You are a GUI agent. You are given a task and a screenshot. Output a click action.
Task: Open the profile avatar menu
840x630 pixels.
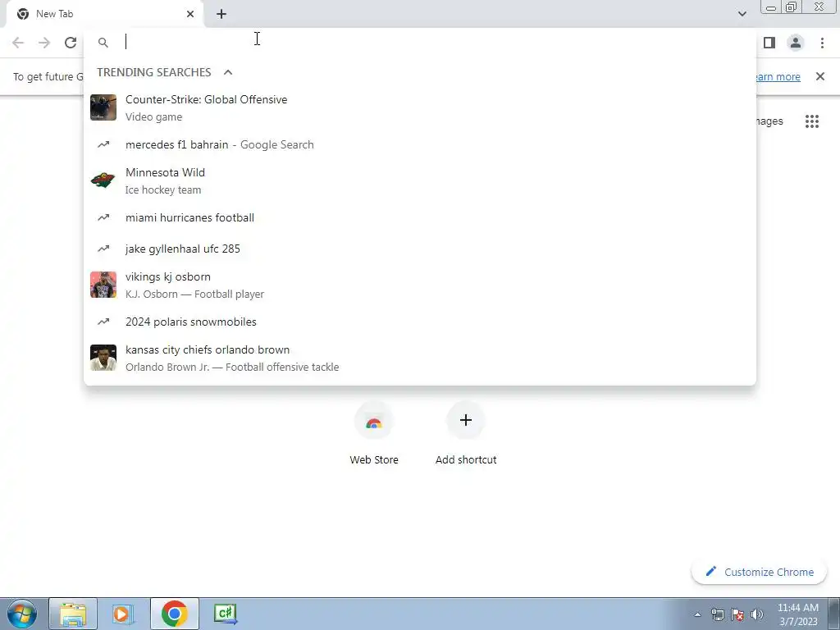click(x=796, y=43)
